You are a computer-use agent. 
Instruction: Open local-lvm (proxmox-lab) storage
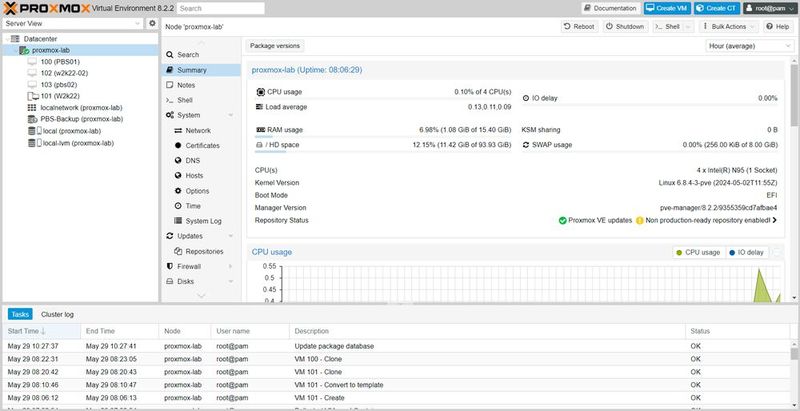tap(78, 143)
